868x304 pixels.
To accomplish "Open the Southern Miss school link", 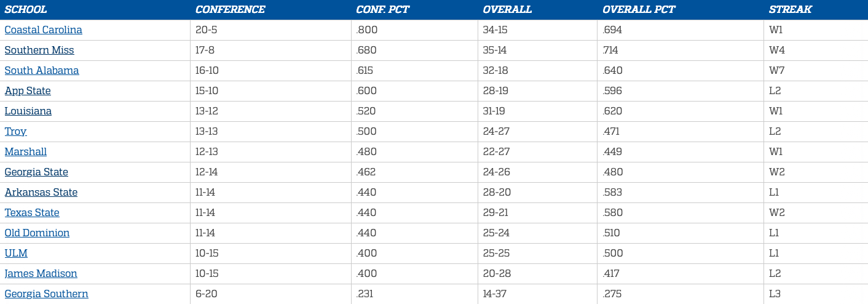I will pyautogui.click(x=39, y=50).
